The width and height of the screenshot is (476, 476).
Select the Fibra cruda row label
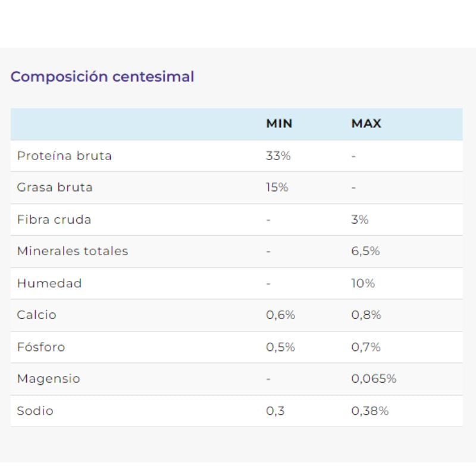pos(54,220)
